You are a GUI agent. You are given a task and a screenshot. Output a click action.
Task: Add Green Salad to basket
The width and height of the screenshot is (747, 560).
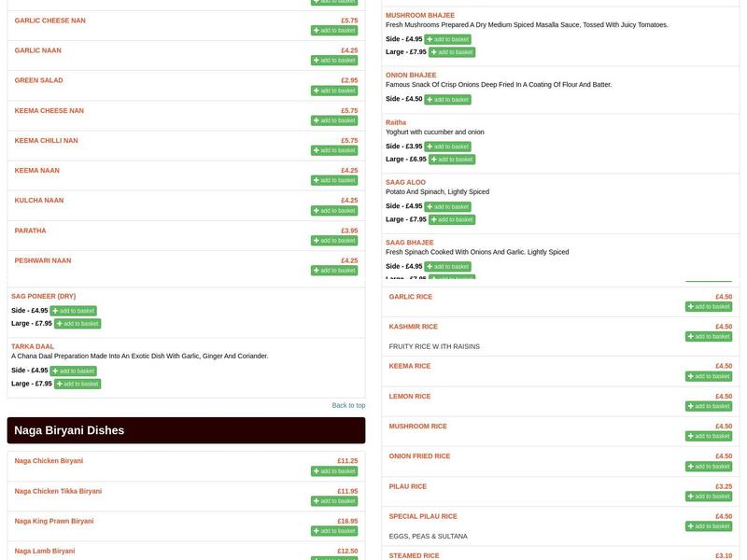(x=333, y=91)
